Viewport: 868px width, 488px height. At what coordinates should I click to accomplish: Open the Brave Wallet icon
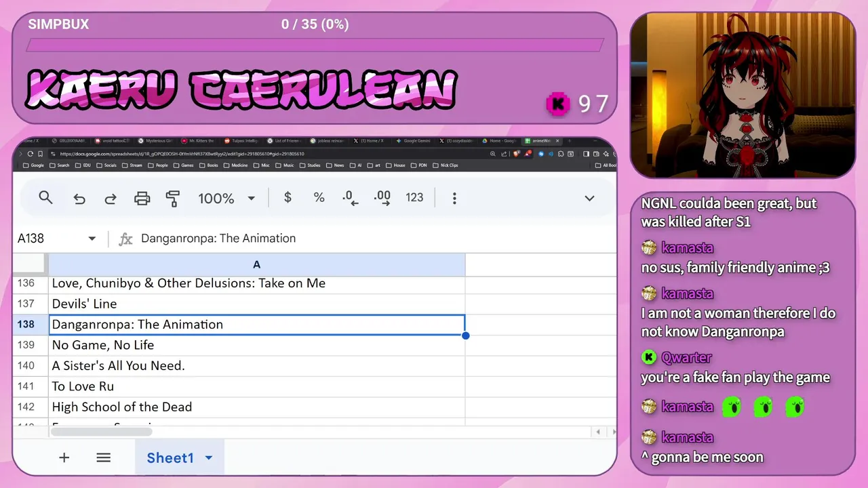[x=596, y=154]
